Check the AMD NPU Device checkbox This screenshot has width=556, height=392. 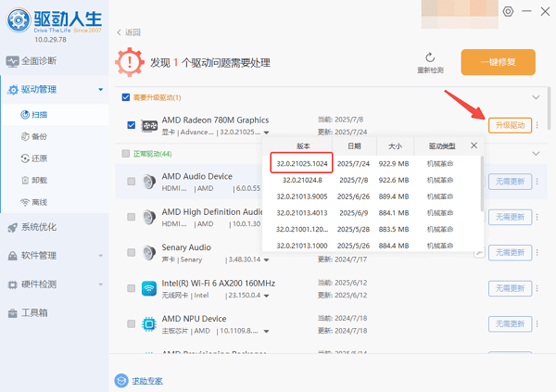click(x=132, y=323)
